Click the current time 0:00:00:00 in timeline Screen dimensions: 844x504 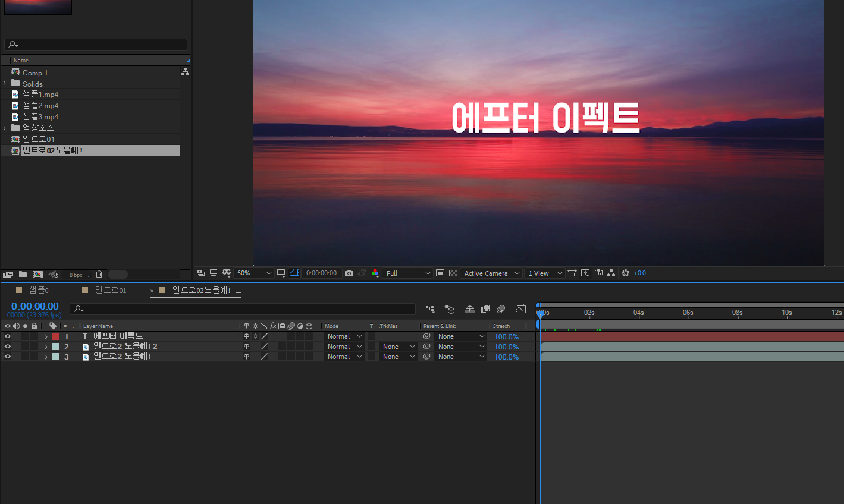[35, 306]
